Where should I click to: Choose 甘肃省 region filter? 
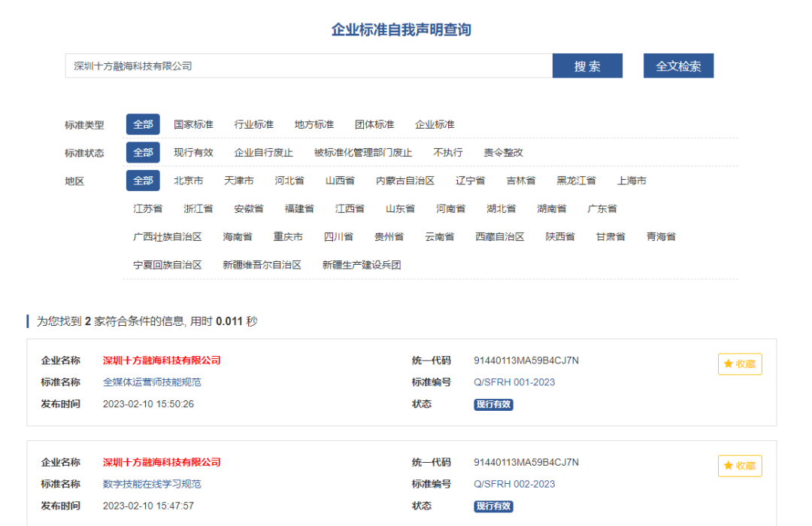[x=611, y=236]
